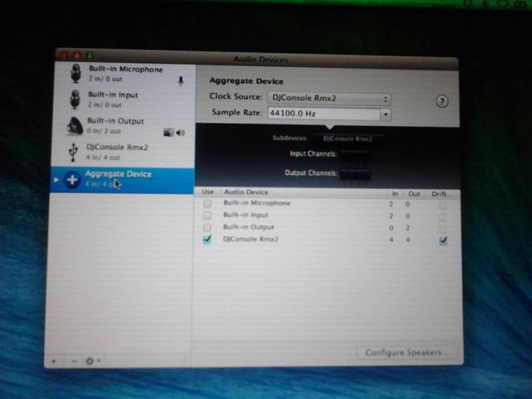This screenshot has width=532, height=399.
Task: Open the Clock Source dropdown
Action: [329, 98]
